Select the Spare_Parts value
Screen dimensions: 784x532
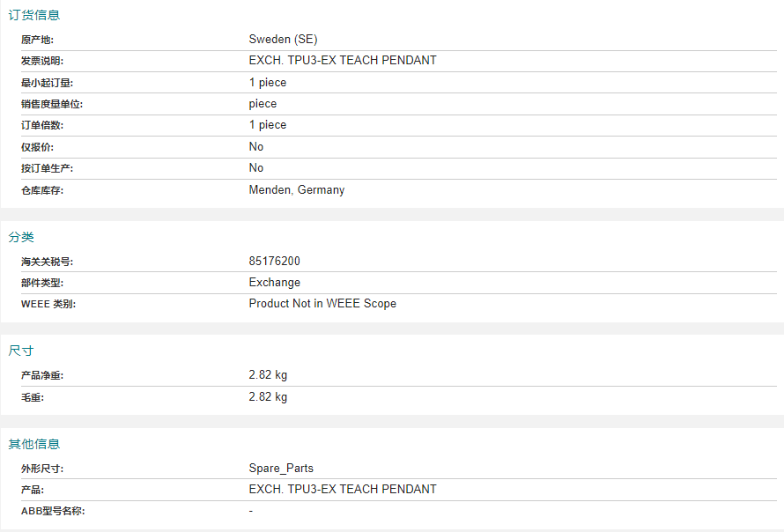281,469
